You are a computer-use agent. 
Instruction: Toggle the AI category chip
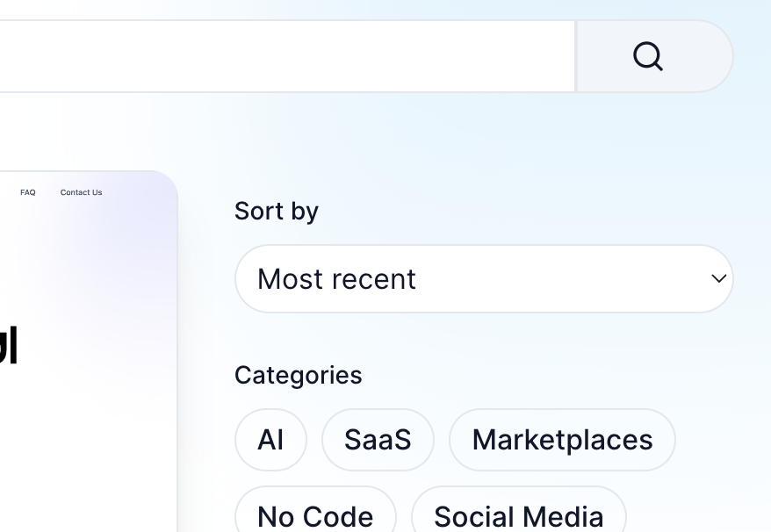[x=270, y=440]
